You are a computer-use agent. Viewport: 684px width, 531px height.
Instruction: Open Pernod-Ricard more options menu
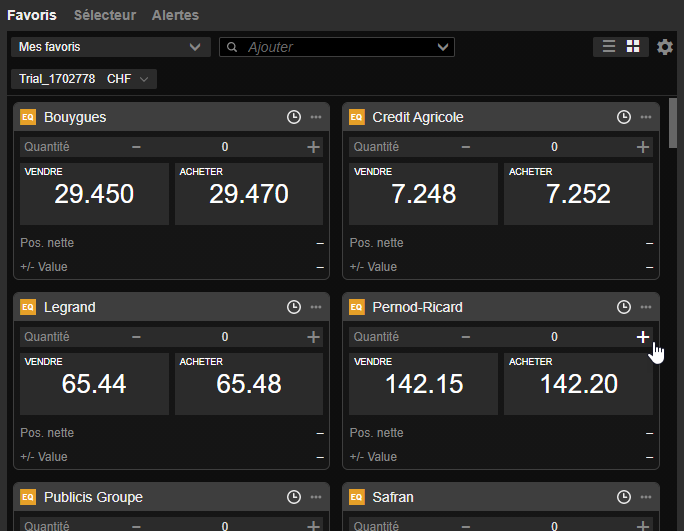pos(646,307)
